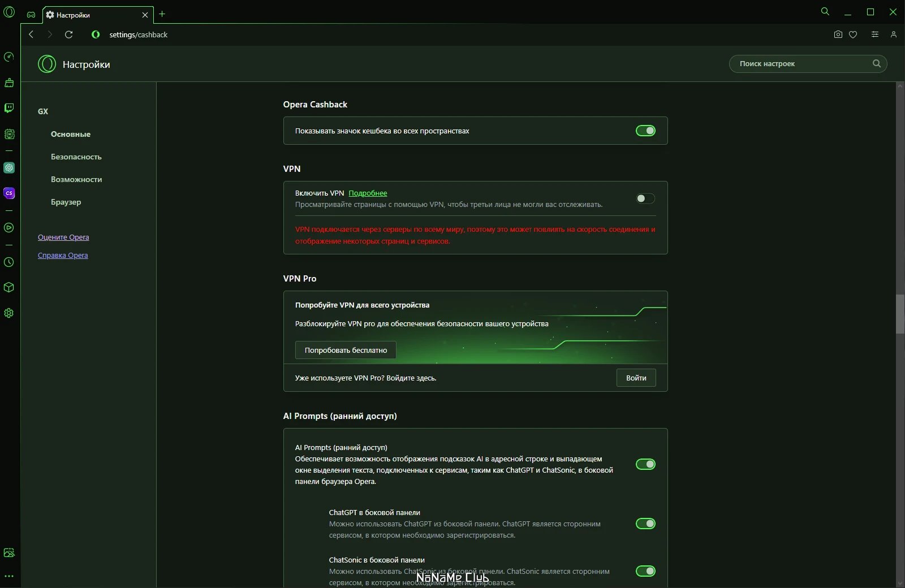Open the ChatSonic sidebar icon

point(9,193)
